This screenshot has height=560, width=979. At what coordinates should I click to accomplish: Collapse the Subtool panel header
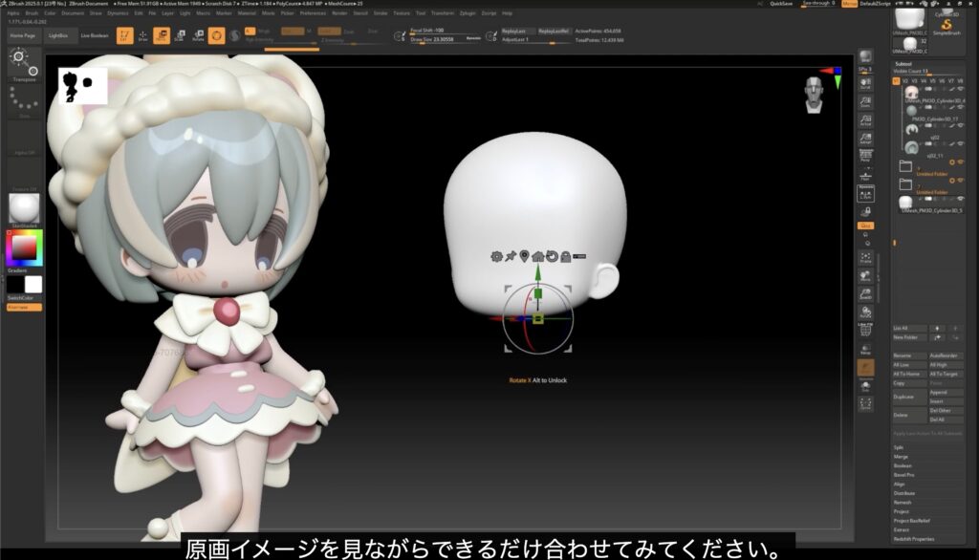point(903,64)
